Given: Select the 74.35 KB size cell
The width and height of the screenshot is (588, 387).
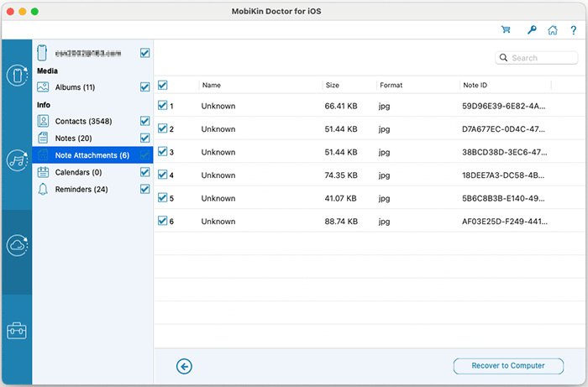Looking at the screenshot, I should point(341,175).
